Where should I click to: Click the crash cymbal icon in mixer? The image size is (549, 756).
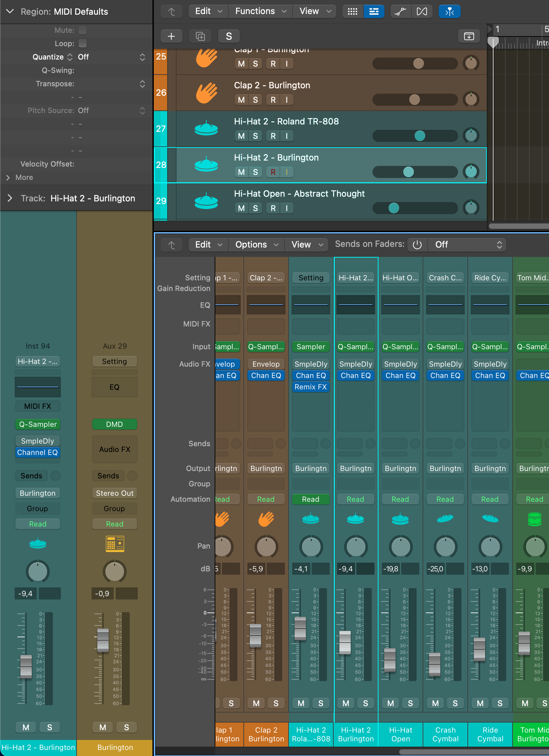445,518
